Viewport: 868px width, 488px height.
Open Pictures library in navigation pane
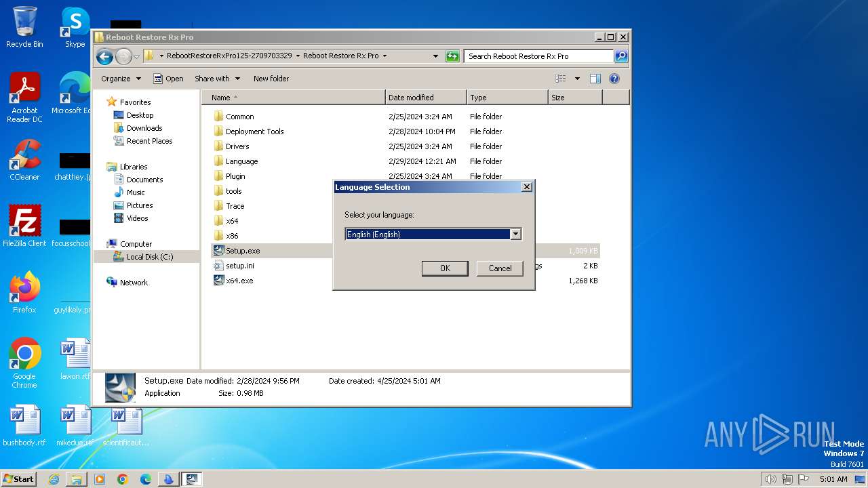133,205
